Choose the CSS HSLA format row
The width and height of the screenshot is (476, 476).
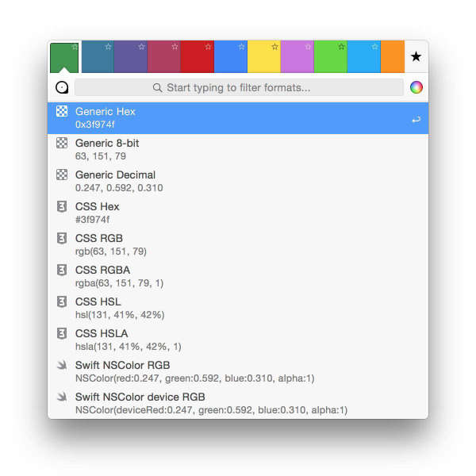pyautogui.click(x=238, y=340)
